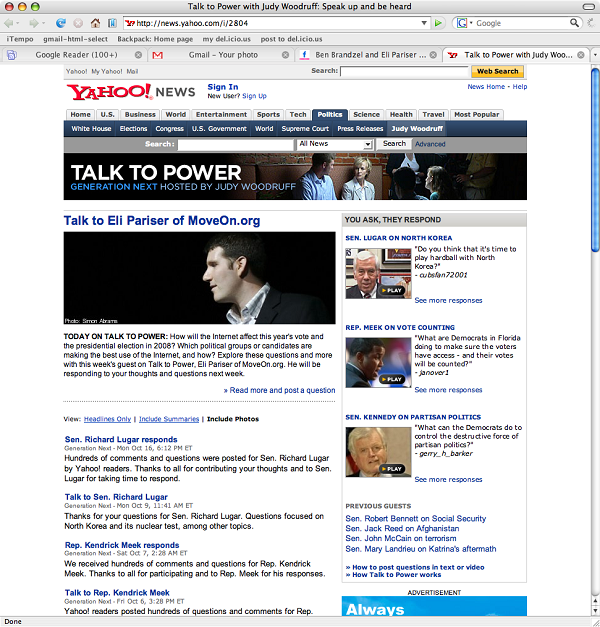Go forward with the forward arrow

tap(34, 23)
